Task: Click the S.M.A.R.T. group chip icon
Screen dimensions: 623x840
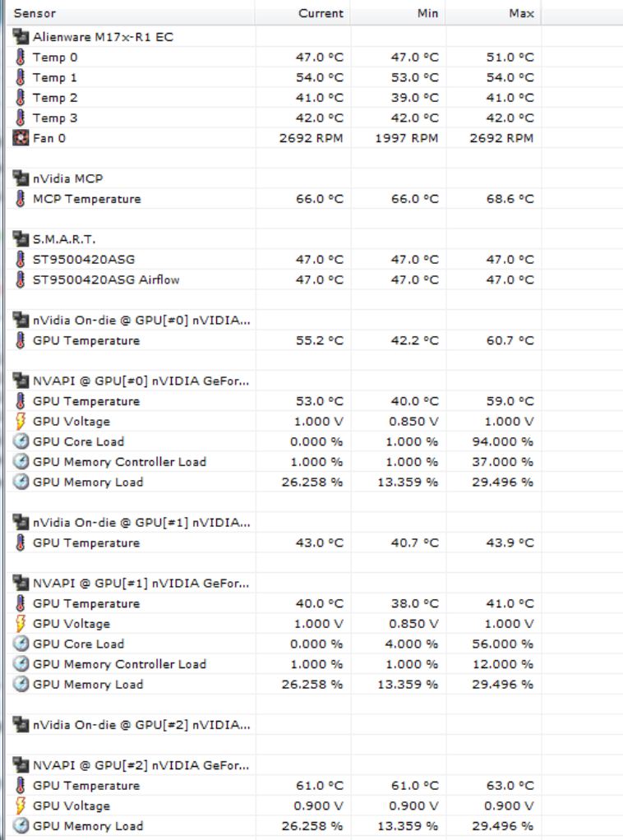Action: click(21, 239)
